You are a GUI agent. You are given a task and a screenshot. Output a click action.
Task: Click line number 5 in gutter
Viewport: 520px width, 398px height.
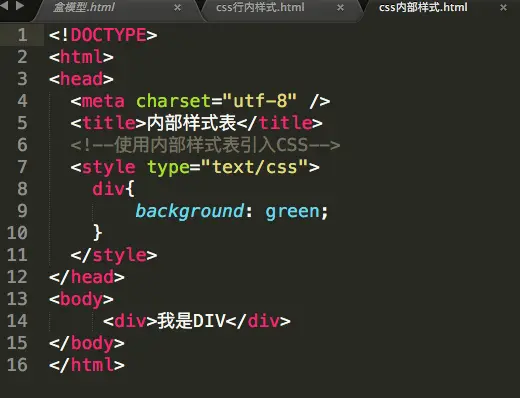point(22,123)
